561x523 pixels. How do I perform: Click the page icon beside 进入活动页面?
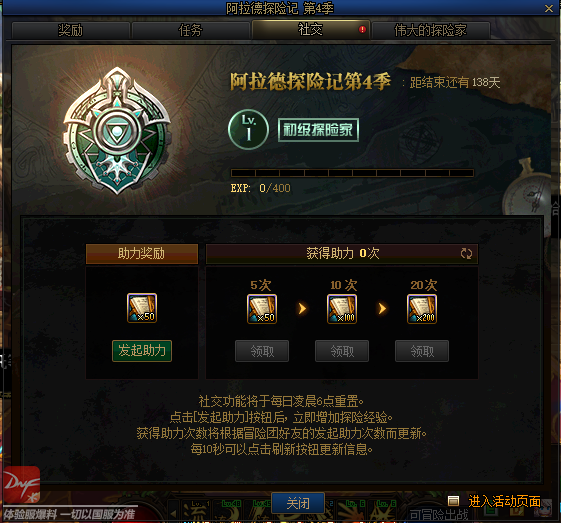(453, 501)
